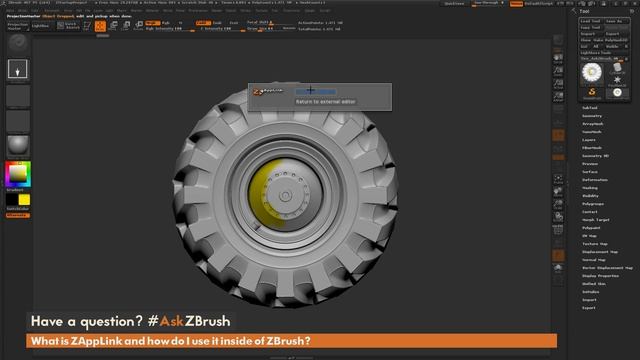
Task: Click the Save As button in Tool palette
Action: pos(617,21)
